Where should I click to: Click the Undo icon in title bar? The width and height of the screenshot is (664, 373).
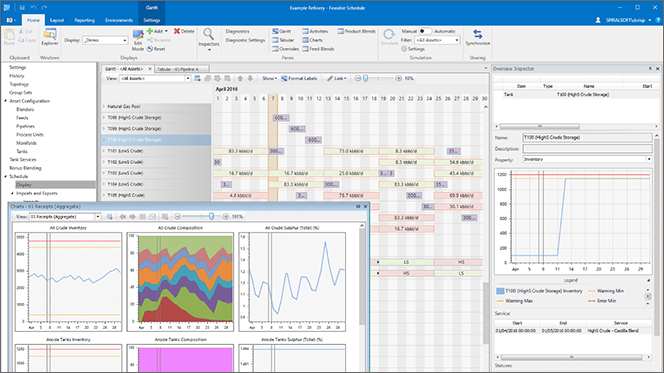point(33,7)
